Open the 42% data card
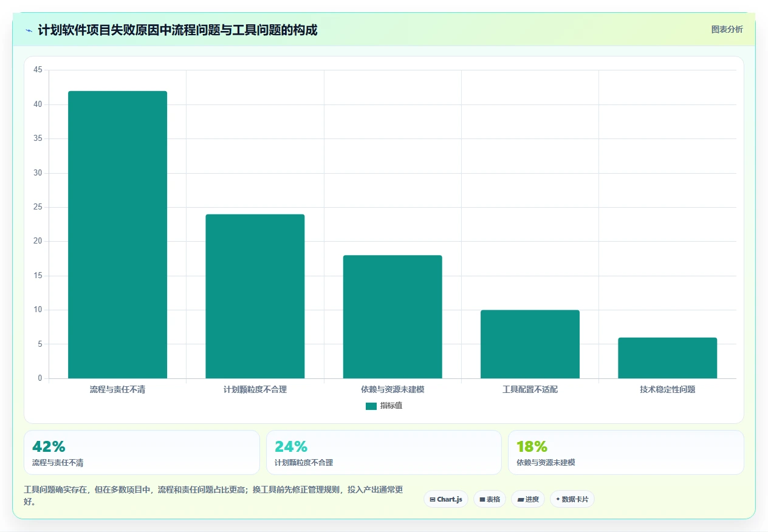The width and height of the screenshot is (768, 532). click(142, 452)
